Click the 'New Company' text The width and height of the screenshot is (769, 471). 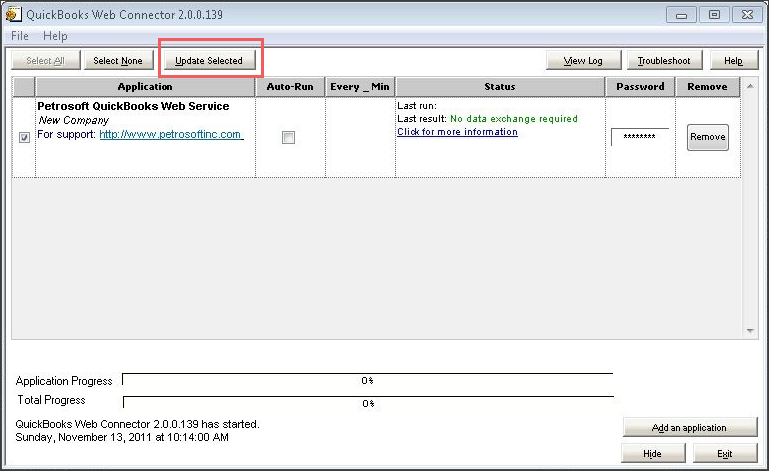(74, 120)
